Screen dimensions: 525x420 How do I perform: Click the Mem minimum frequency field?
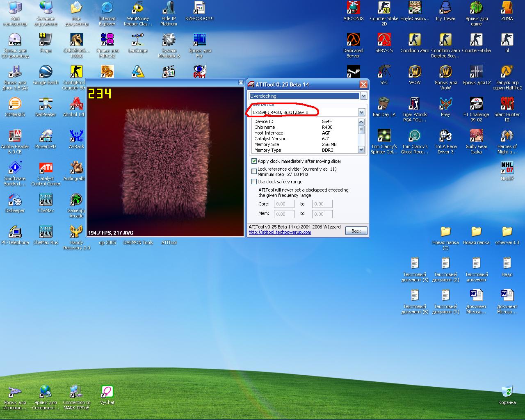click(x=284, y=214)
